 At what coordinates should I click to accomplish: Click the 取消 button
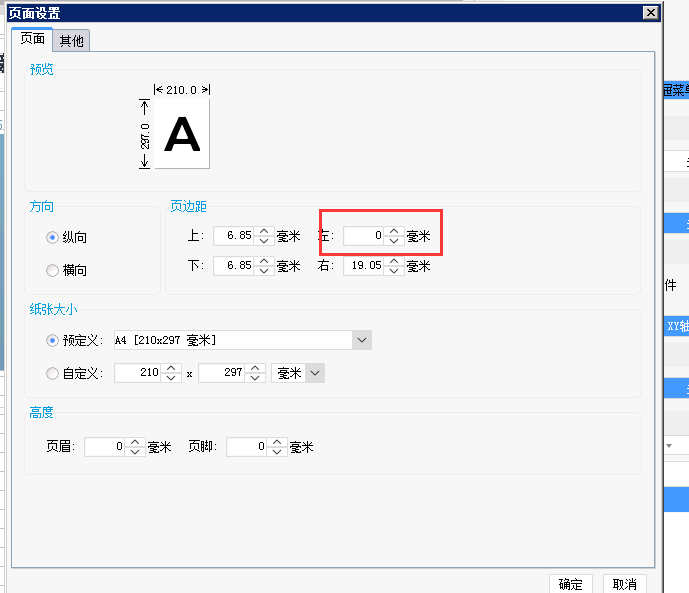click(x=624, y=584)
